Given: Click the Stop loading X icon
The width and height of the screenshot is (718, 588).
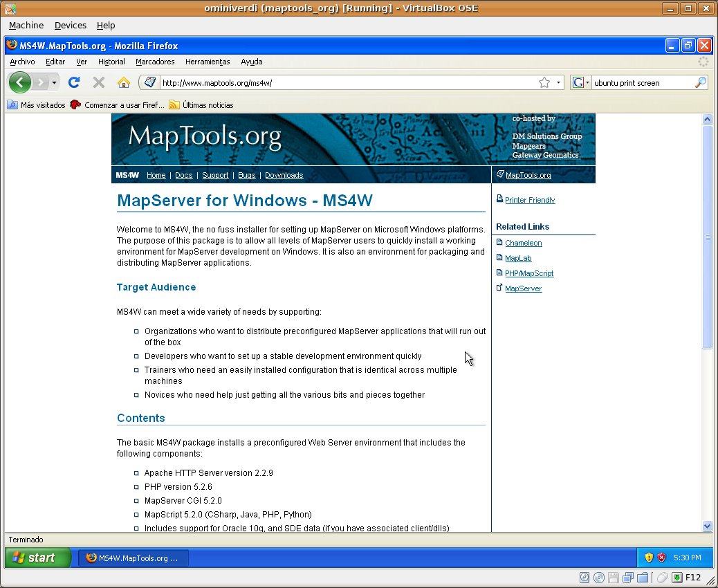Looking at the screenshot, I should point(99,82).
